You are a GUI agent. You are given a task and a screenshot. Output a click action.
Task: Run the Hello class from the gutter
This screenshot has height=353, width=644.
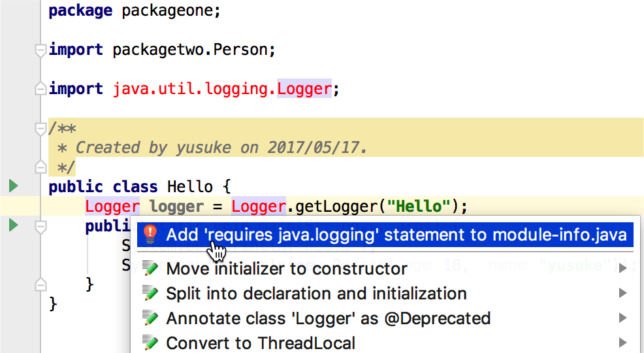coord(14,186)
